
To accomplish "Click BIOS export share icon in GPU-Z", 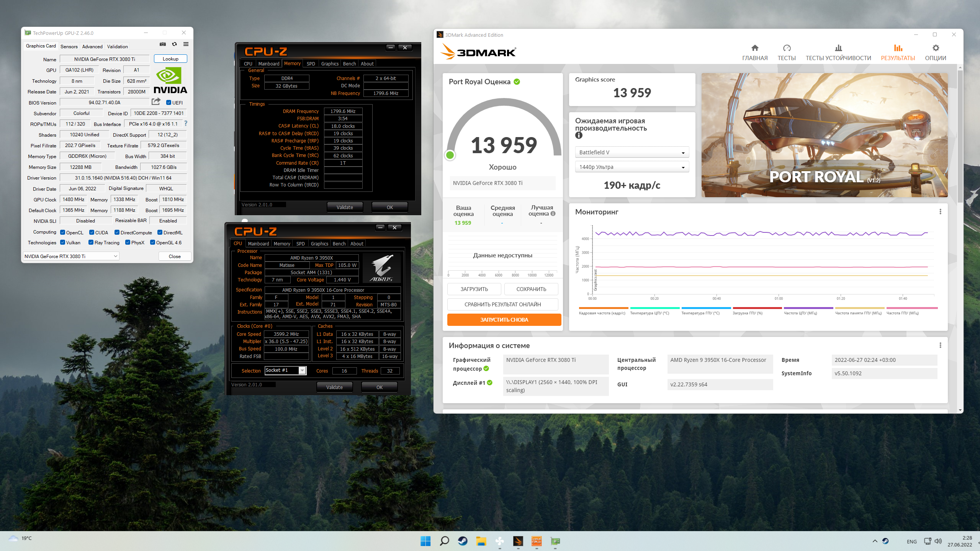I will tap(156, 102).
